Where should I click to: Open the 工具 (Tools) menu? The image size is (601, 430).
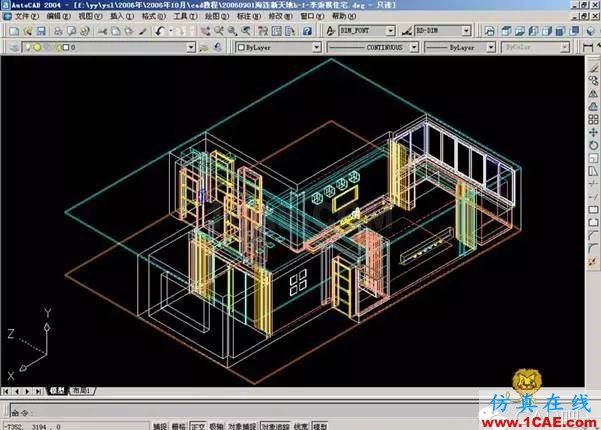[185, 16]
